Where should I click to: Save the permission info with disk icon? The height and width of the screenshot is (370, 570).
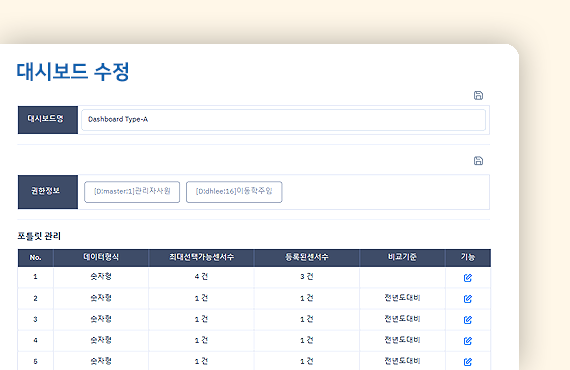pyautogui.click(x=478, y=161)
